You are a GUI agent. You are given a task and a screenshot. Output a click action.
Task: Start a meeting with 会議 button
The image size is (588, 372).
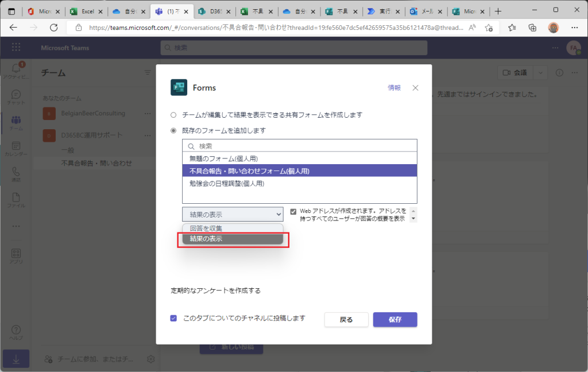coord(515,72)
